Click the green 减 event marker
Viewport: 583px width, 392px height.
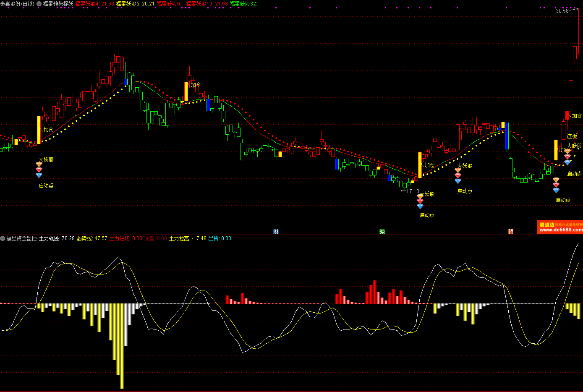[x=382, y=231]
